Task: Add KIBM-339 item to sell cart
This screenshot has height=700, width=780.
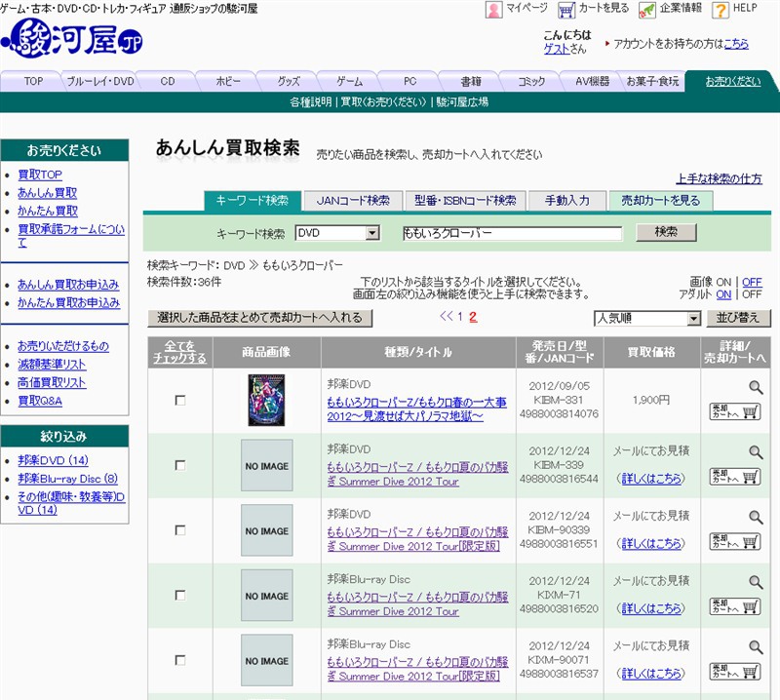Action: [x=735, y=477]
